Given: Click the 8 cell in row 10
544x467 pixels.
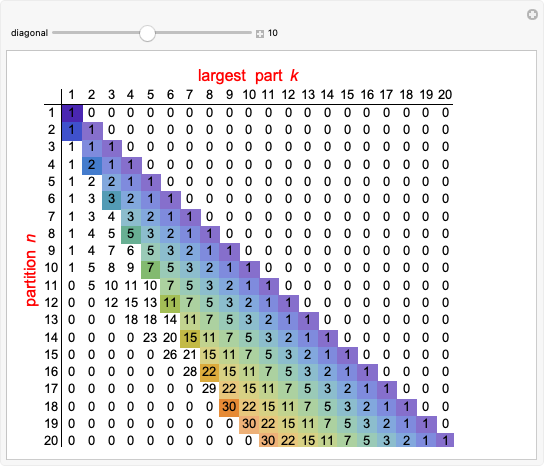Looking at the screenshot, I should coord(111,269).
